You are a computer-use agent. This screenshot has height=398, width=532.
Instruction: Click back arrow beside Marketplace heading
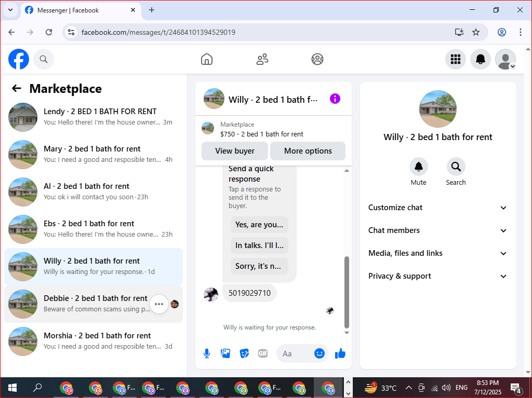(x=16, y=89)
